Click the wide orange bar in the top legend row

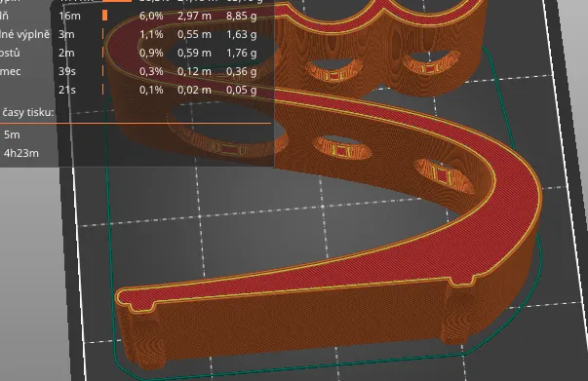tap(117, 1)
